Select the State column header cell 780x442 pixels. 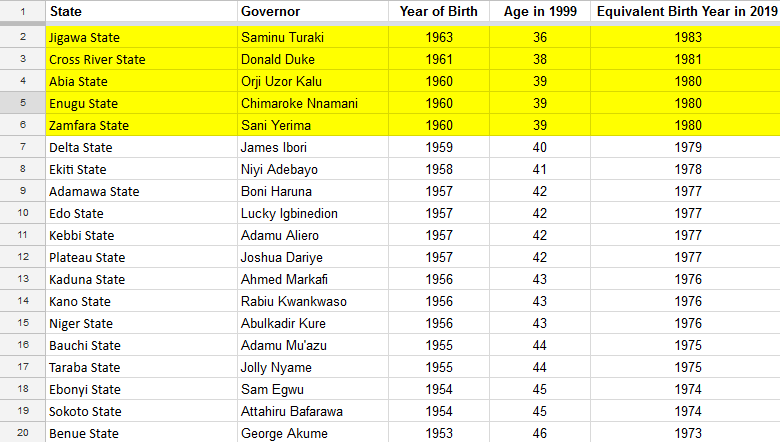(x=141, y=11)
